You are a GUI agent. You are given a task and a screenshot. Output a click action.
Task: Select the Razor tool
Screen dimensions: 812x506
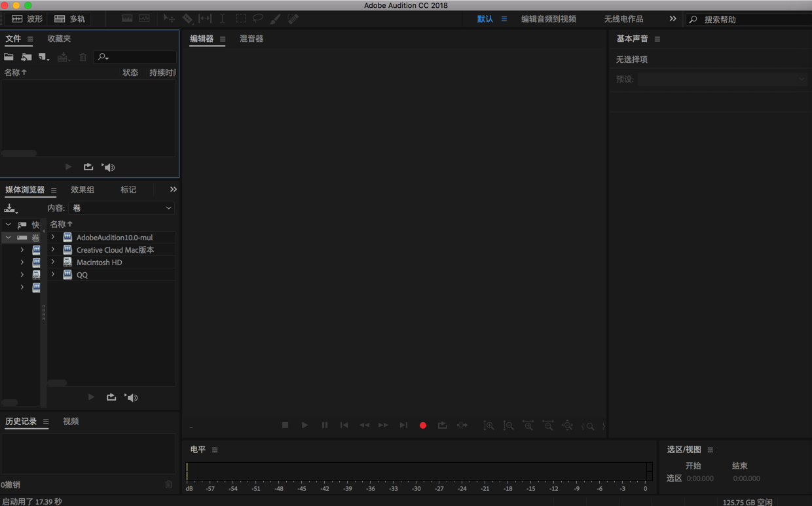187,19
